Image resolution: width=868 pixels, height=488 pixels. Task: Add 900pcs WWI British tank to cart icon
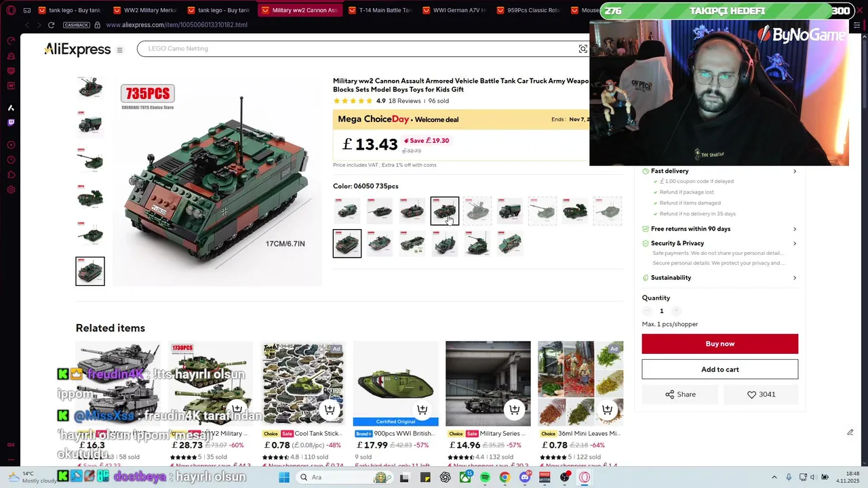coord(422,409)
